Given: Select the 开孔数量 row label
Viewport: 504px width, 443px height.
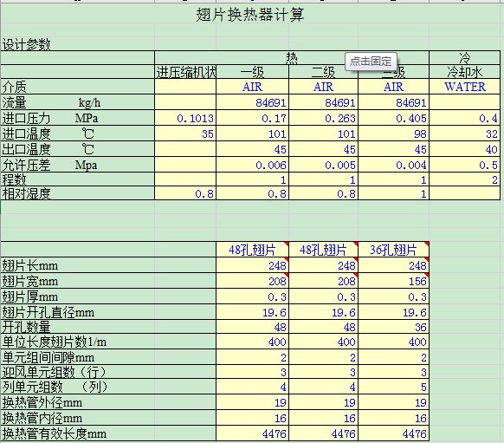Looking at the screenshot, I should tap(108, 327).
